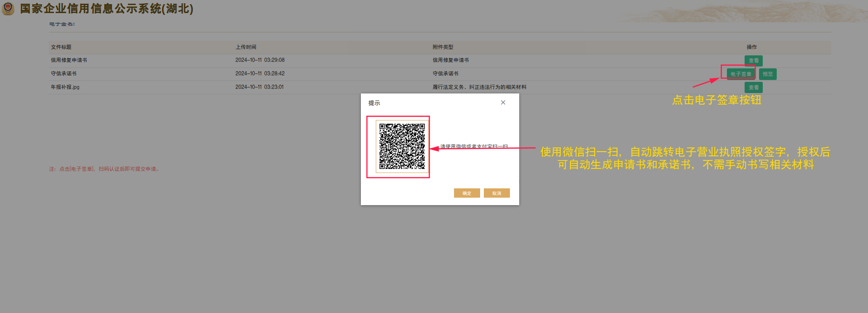Click upload time 2024-10-11 03:28:42

point(260,73)
